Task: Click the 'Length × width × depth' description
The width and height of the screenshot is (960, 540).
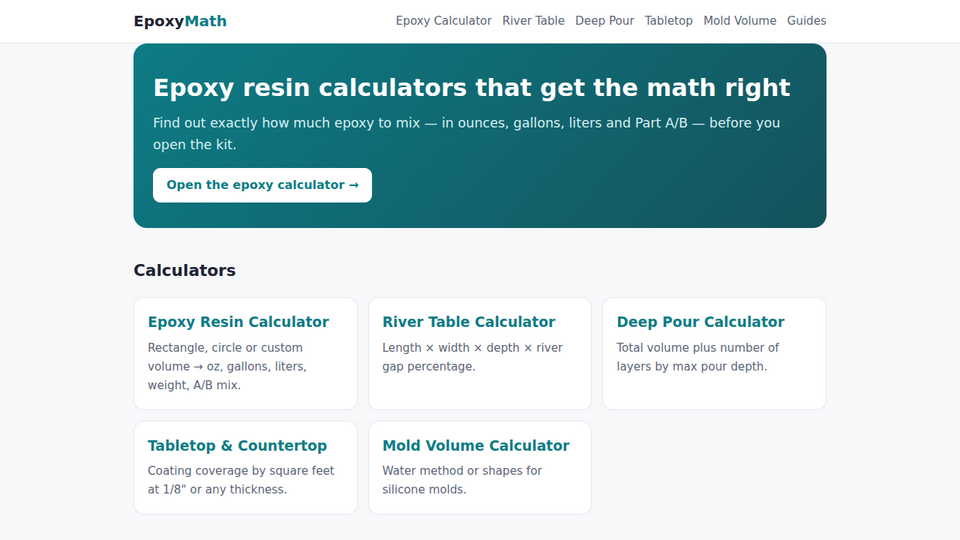Action: coord(472,357)
